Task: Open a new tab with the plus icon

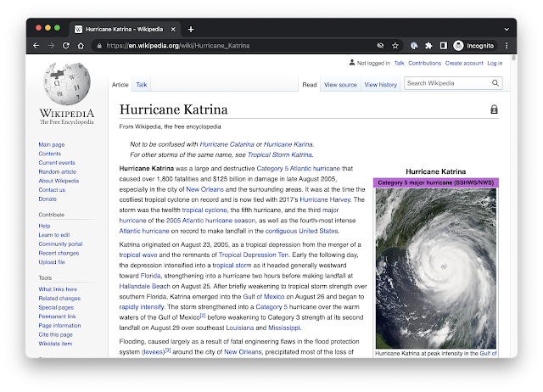Action: click(x=191, y=30)
